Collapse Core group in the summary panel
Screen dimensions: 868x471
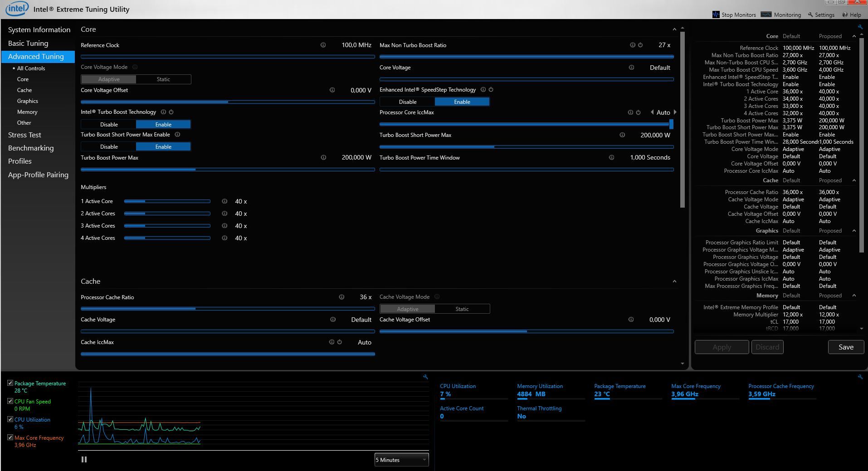[854, 36]
